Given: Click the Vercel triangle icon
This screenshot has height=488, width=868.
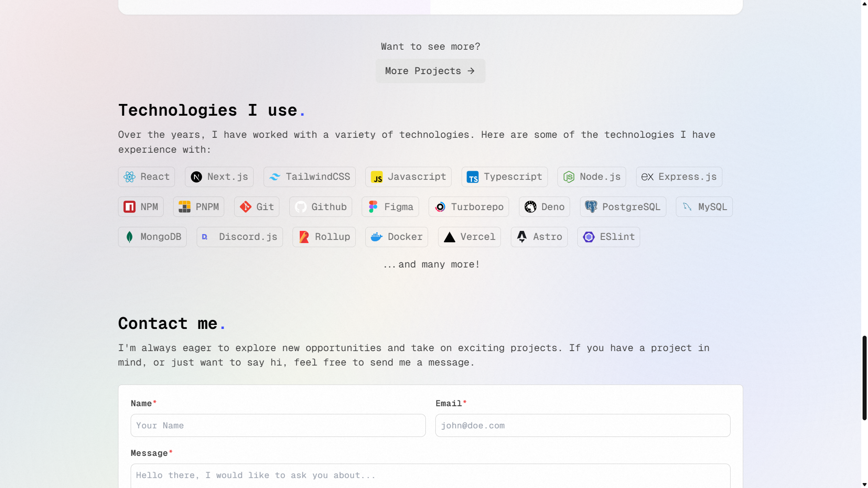Looking at the screenshot, I should pos(449,237).
